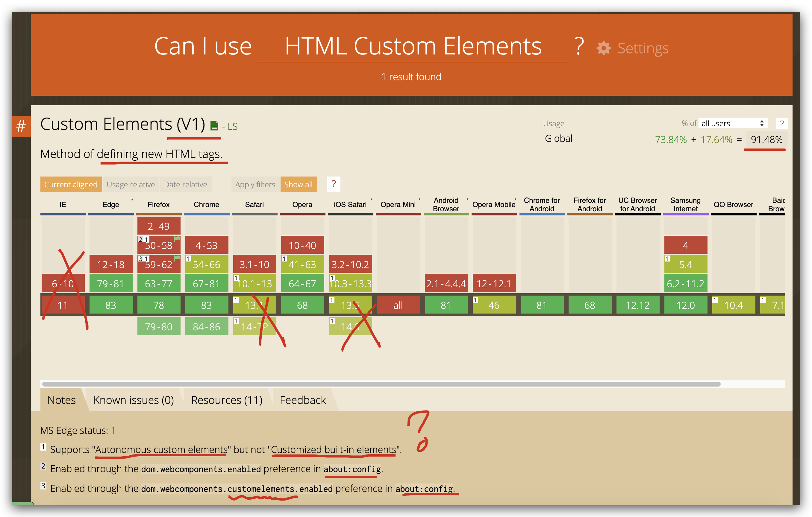Click the filter help question mark button
This screenshot has width=812, height=517.
[334, 184]
